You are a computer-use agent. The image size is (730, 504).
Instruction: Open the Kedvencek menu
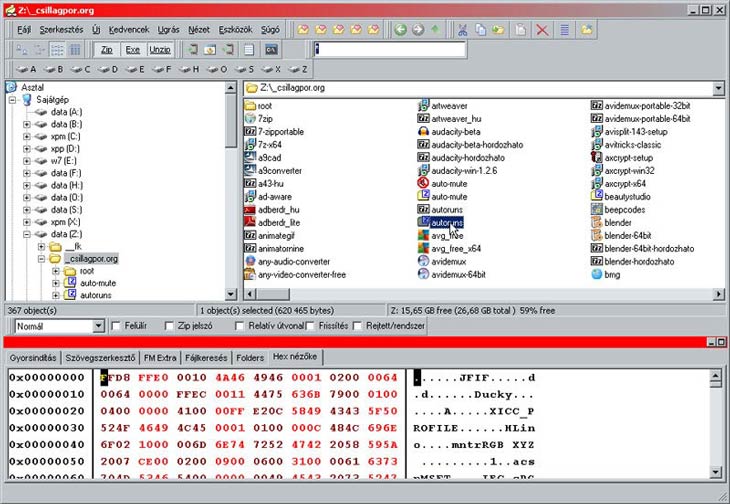[129, 30]
